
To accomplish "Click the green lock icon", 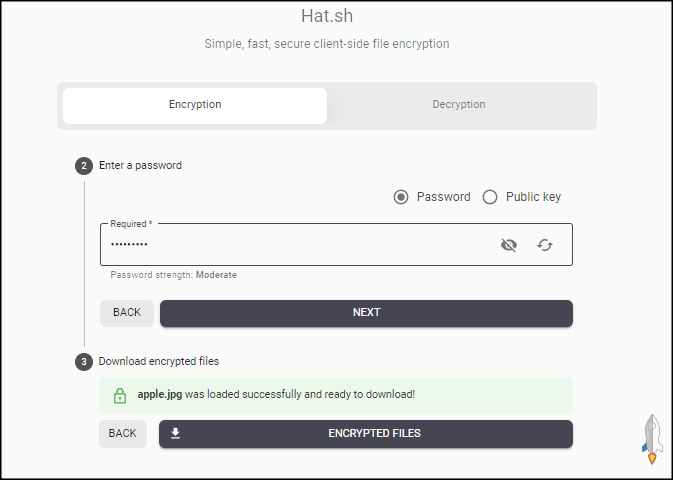I will (120, 395).
